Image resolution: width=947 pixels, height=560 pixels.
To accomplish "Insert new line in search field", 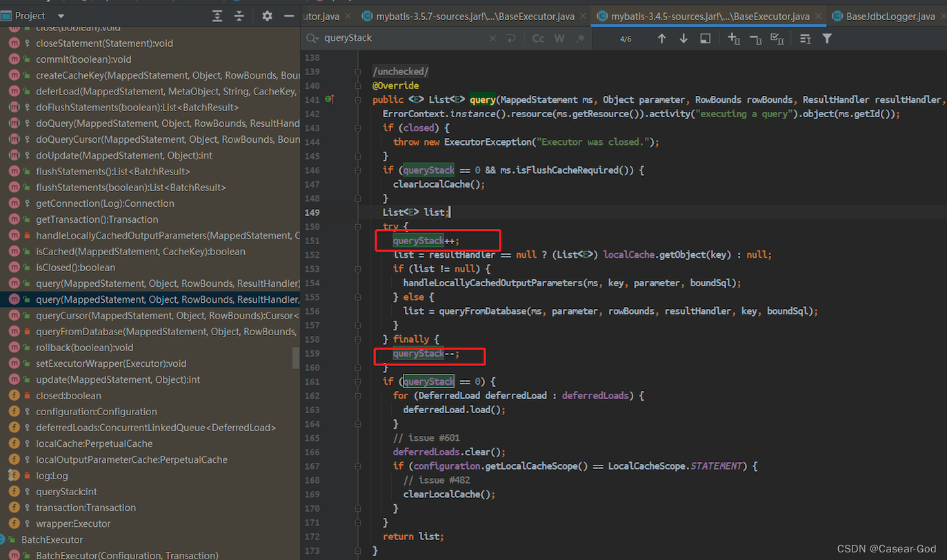I will pos(511,39).
